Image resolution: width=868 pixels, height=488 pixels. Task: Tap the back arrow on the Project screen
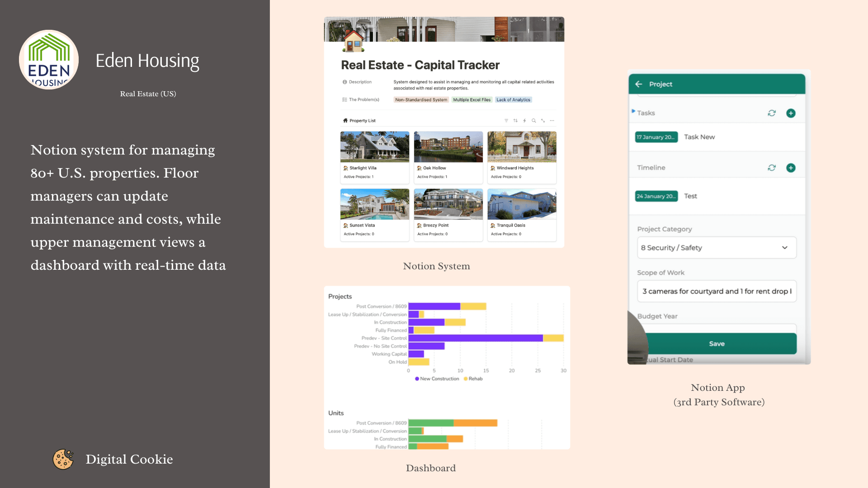pyautogui.click(x=639, y=84)
